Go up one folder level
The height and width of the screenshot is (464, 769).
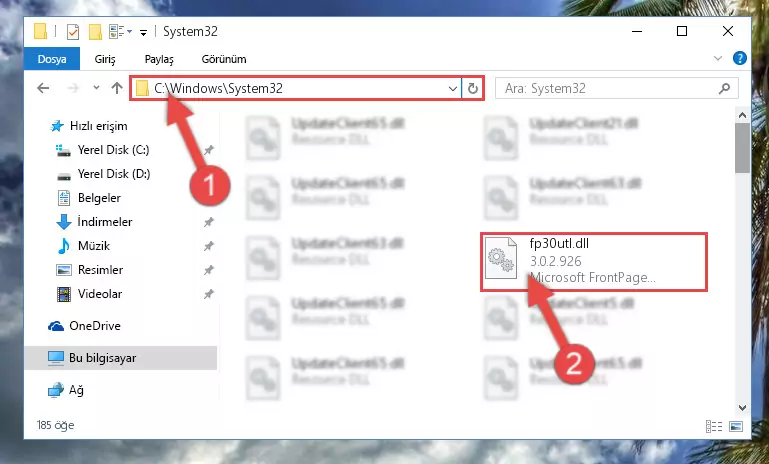tap(116, 88)
